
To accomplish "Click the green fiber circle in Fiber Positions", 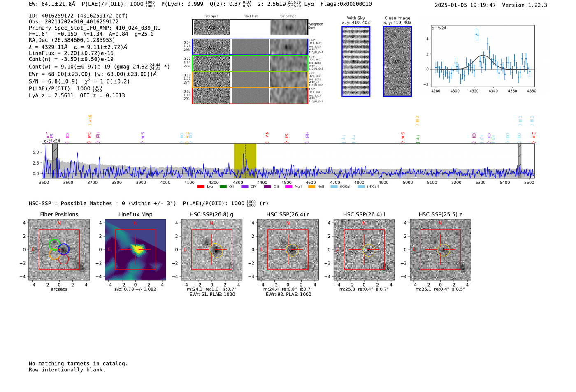I will [x=54, y=244].
